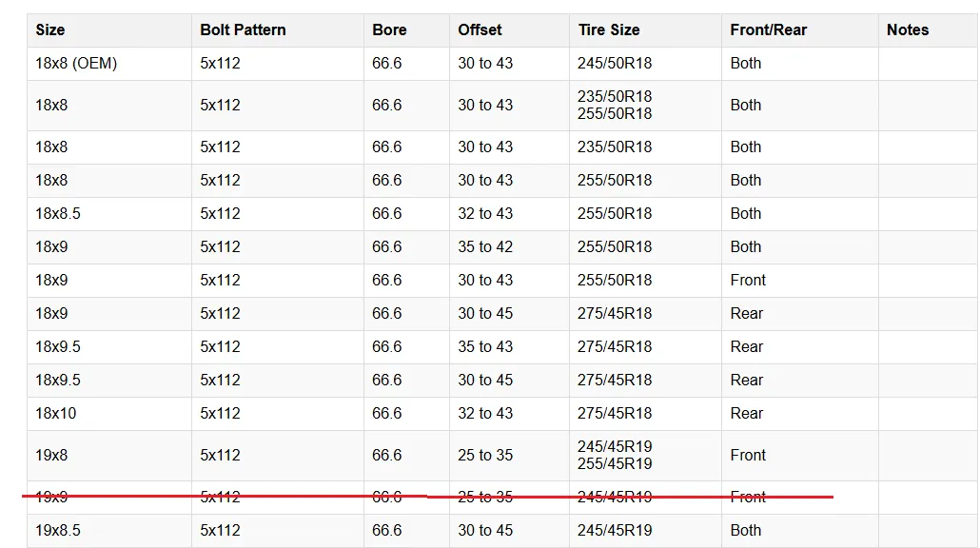980x548 pixels.
Task: Select the 19x8 size cell
Action: point(51,455)
